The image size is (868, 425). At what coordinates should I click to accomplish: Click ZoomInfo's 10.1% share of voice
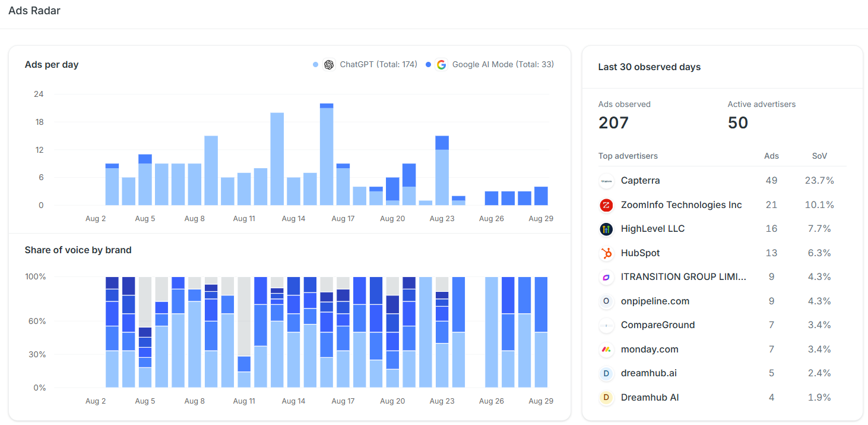(819, 205)
